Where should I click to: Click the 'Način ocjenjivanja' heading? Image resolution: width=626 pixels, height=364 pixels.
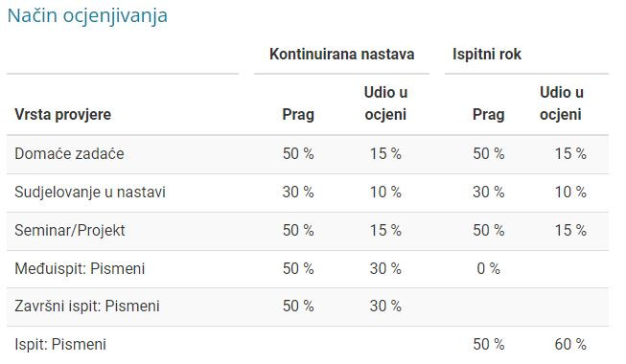point(87,16)
